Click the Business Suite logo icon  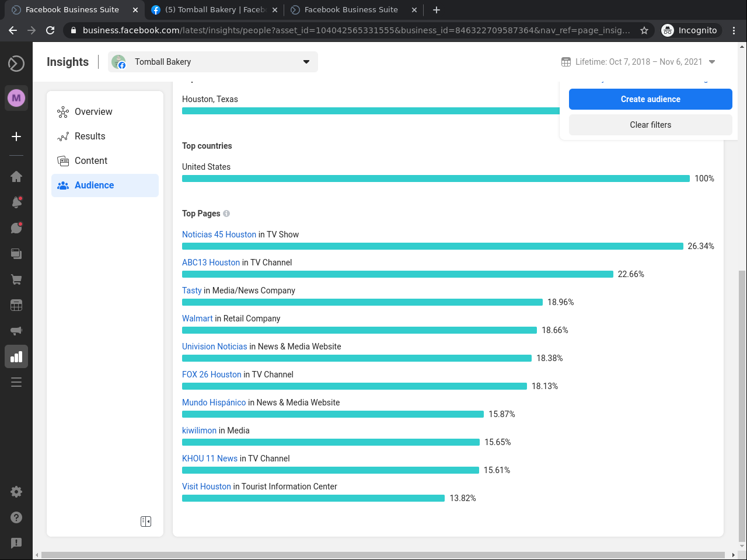click(x=16, y=63)
